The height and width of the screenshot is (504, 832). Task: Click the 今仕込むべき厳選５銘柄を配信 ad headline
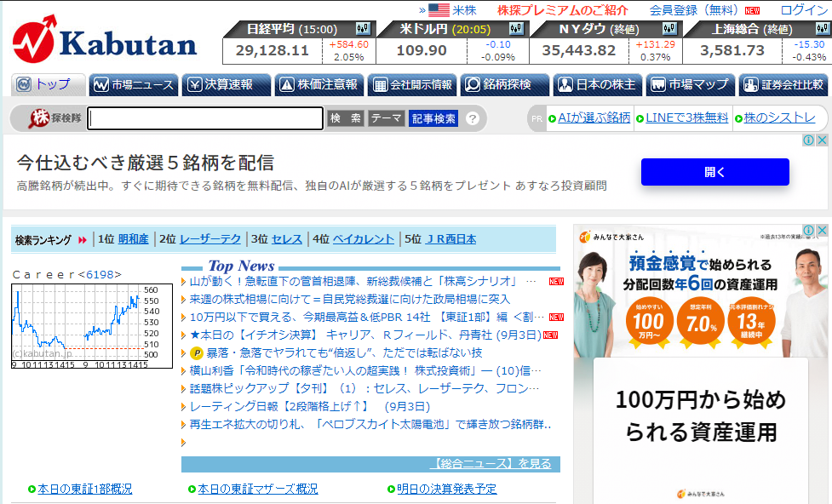146,163
